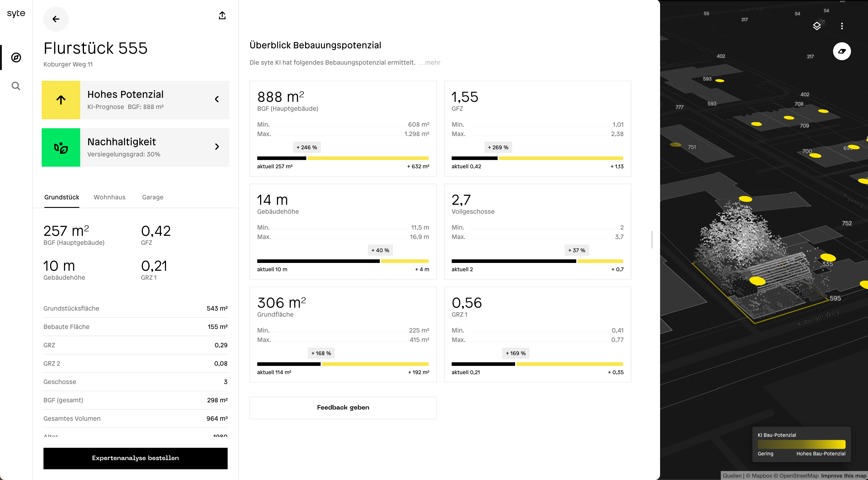The height and width of the screenshot is (480, 868).
Task: Switch to the Wohnhaus tab
Action: click(110, 197)
